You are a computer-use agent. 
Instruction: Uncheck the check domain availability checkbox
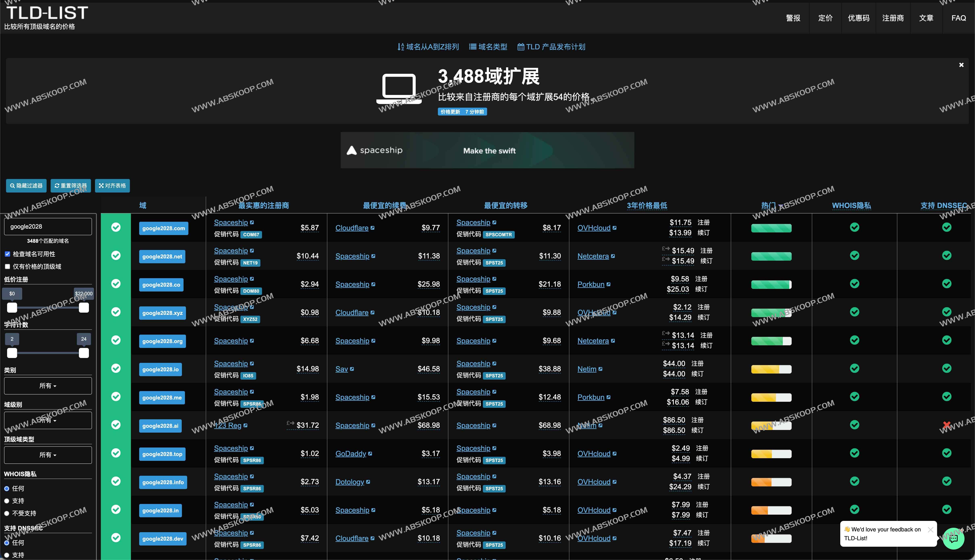[x=7, y=254]
